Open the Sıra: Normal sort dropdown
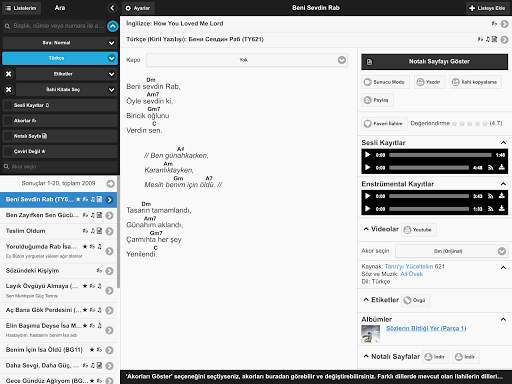Viewport: 512px width, 384px height. coord(60,43)
